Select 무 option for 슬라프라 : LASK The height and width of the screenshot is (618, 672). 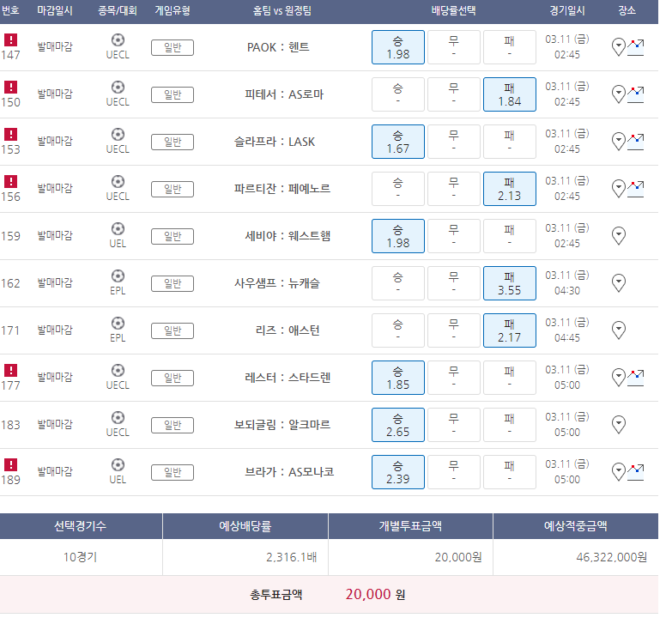coord(454,142)
